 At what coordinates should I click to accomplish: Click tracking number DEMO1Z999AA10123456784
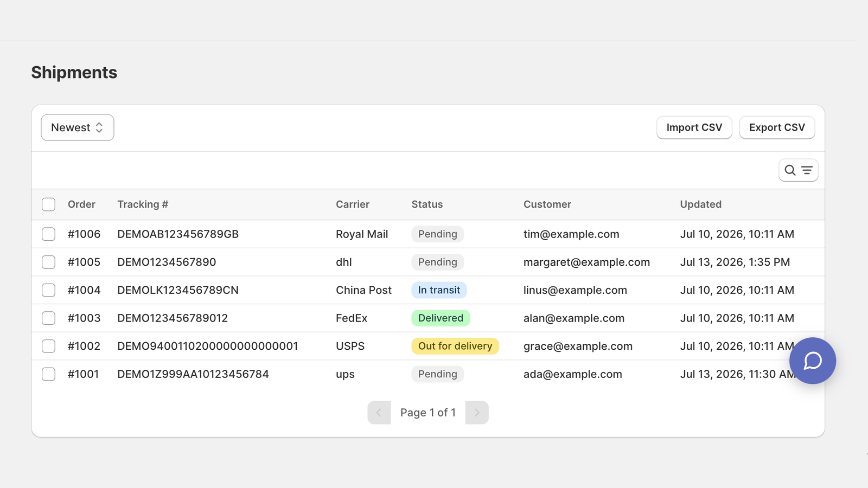pyautogui.click(x=193, y=374)
